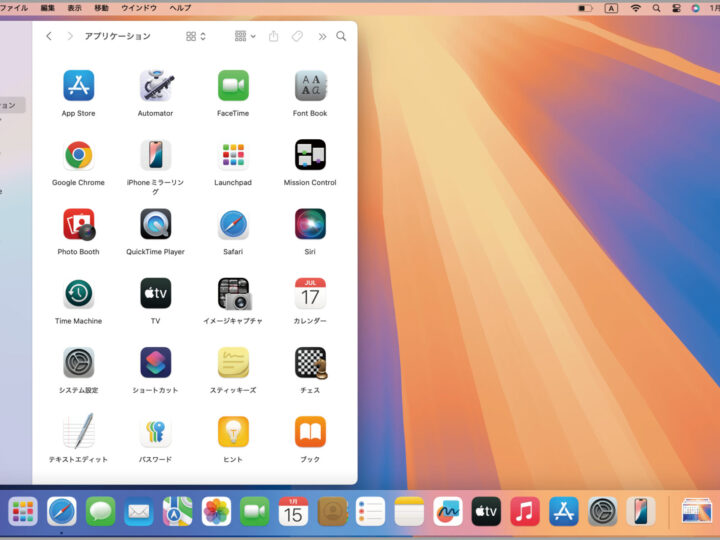Open Apple TV from the Dock
The width and height of the screenshot is (720, 540).
point(486,511)
